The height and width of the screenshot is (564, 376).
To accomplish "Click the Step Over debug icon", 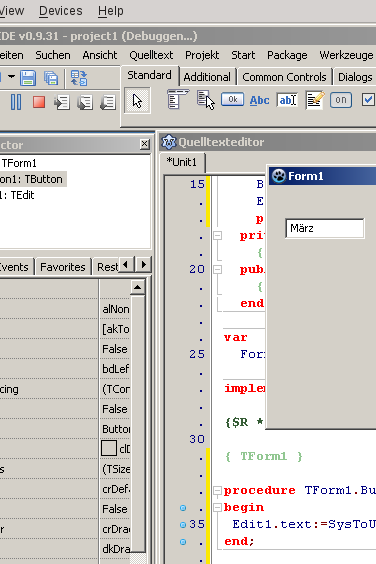I will 85,103.
